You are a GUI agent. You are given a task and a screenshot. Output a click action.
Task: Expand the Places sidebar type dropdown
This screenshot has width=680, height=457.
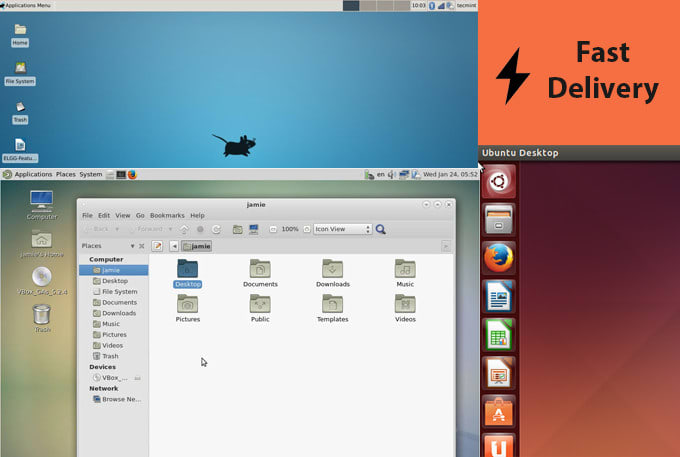click(x=129, y=246)
